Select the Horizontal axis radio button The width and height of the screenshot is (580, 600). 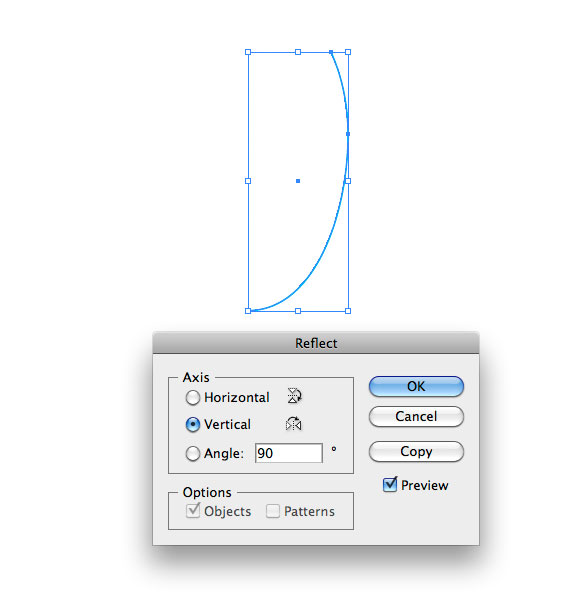pos(192,398)
